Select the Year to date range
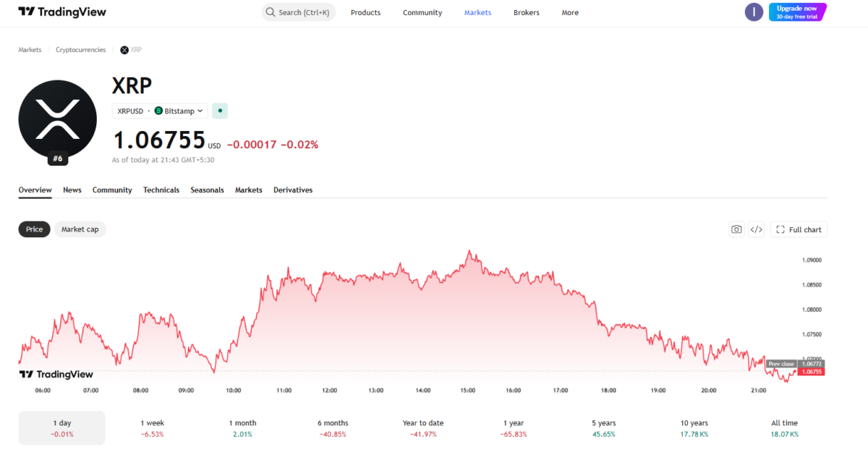Viewport: 868px width, 463px height. coord(423,428)
